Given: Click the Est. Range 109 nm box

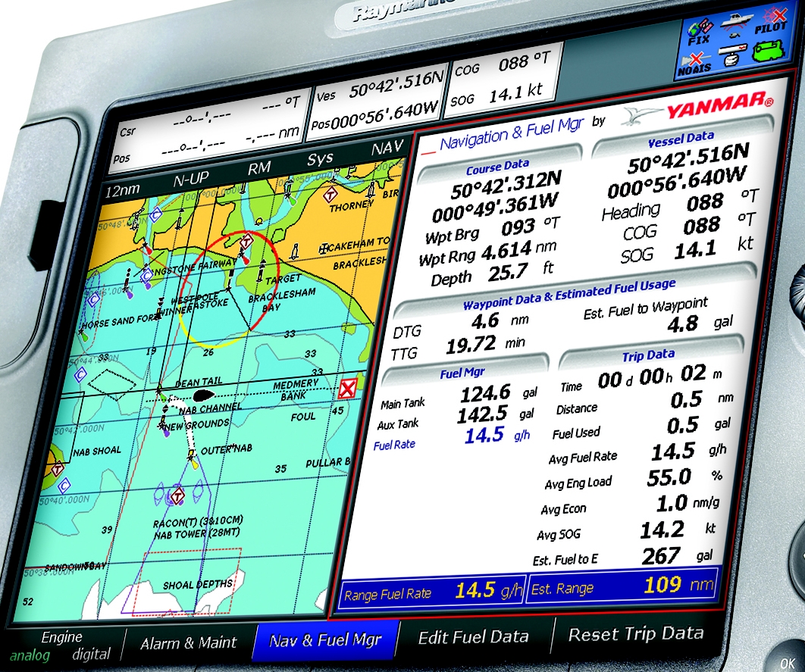Looking at the screenshot, I should point(622,586).
